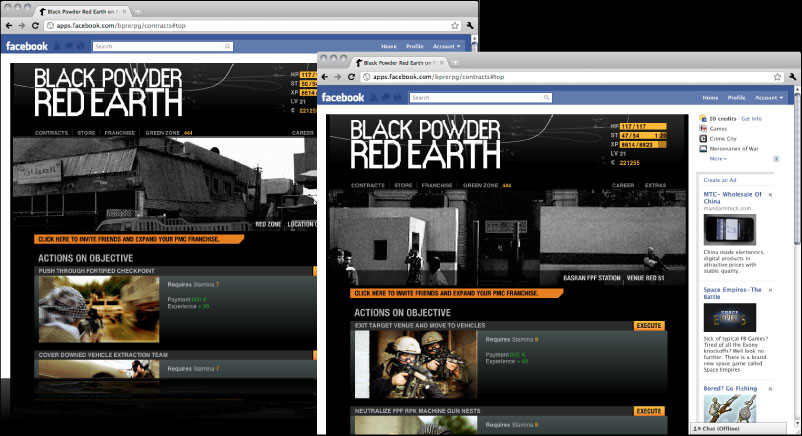Click Create an Ad link
The width and height of the screenshot is (802, 436).
719,180
